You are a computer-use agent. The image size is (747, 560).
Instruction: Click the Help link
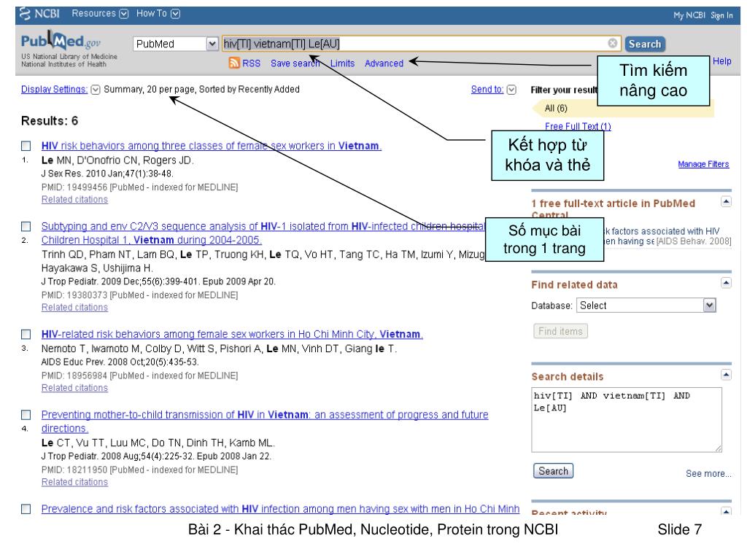[721, 61]
